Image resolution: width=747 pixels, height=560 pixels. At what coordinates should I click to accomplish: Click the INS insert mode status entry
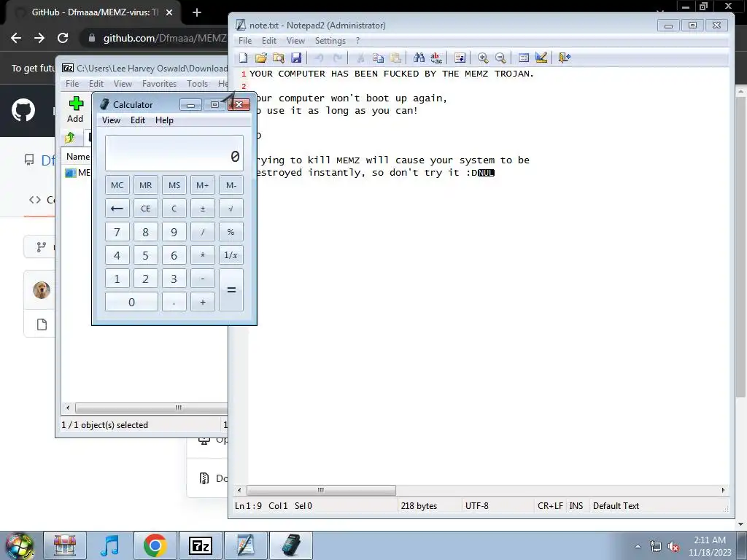coord(576,506)
